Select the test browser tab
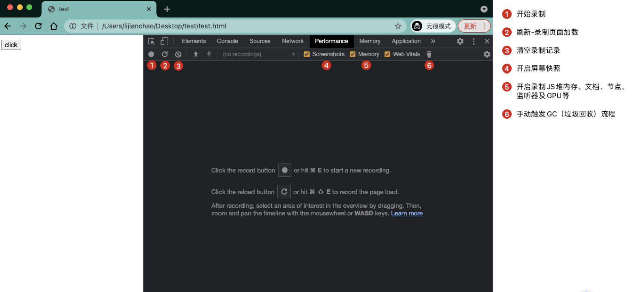Image resolution: width=644 pixels, height=292 pixels. coord(99,9)
